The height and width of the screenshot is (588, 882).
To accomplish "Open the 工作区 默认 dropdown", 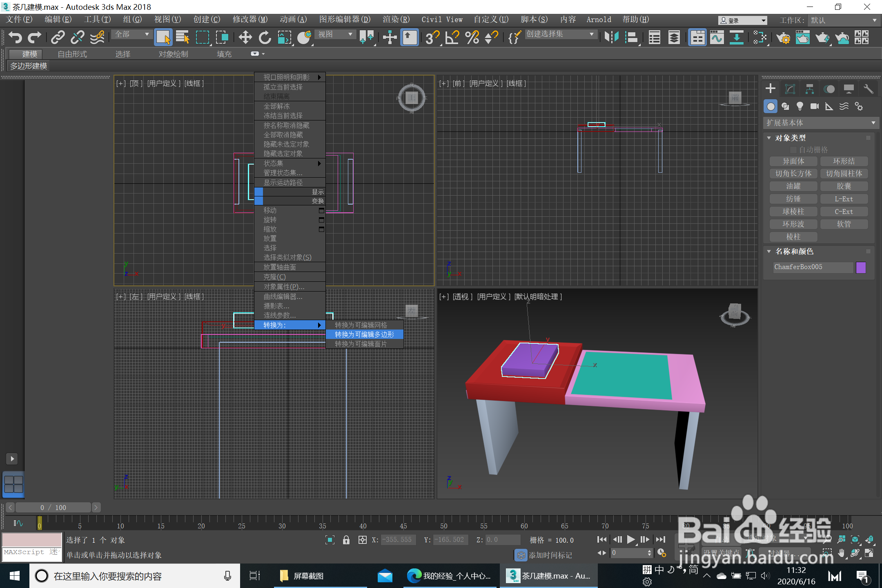I will pos(844,20).
